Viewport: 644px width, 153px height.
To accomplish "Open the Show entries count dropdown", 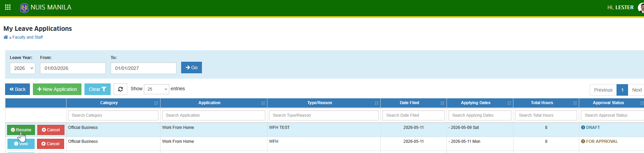I will pyautogui.click(x=156, y=89).
